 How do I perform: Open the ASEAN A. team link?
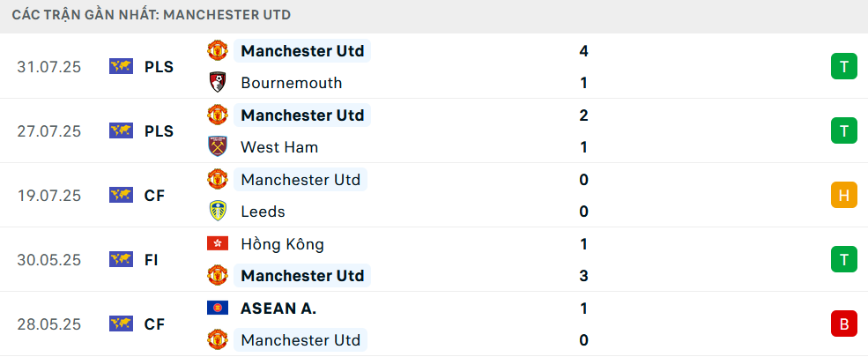tap(278, 309)
